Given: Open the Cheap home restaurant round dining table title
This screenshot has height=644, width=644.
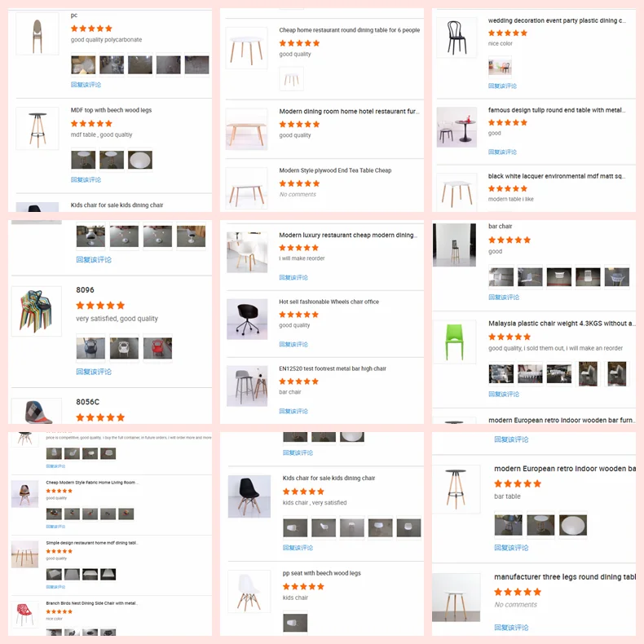Looking at the screenshot, I should [x=350, y=30].
